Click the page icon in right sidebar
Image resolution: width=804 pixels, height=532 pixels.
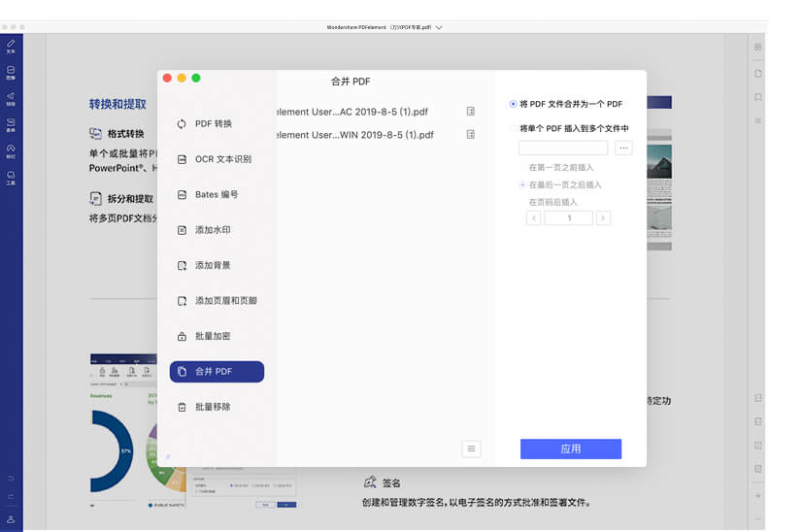757,73
